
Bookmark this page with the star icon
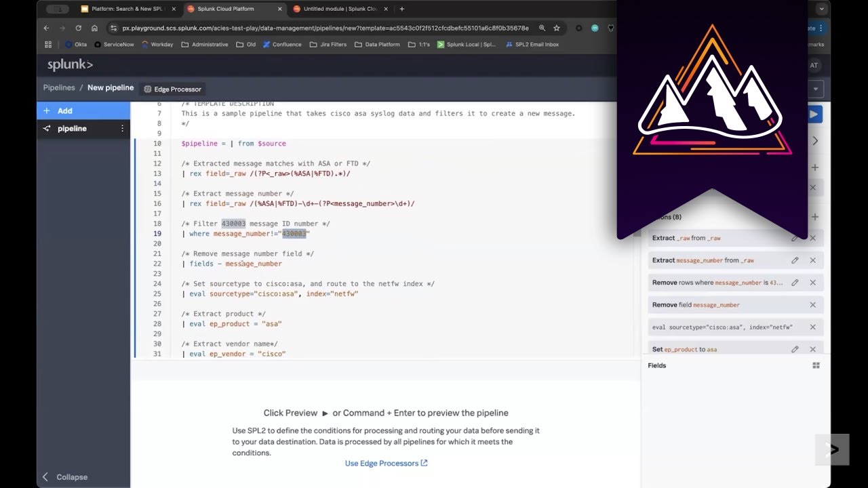click(557, 28)
